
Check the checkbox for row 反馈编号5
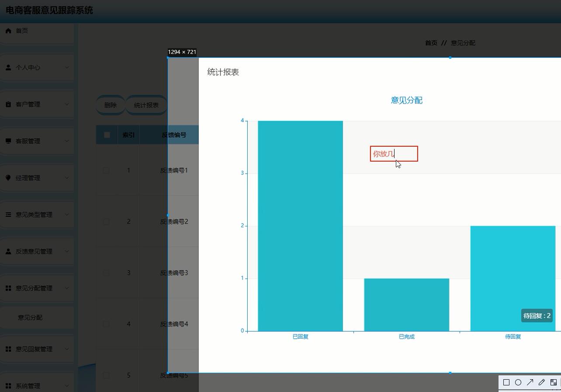[x=106, y=375]
